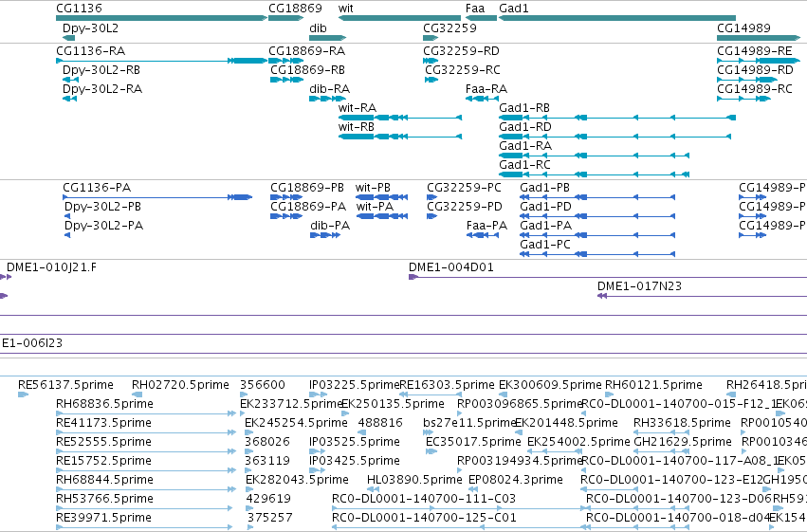Select protein label Gad1-PC
Viewport: 807px width, 532px height.
[545, 245]
